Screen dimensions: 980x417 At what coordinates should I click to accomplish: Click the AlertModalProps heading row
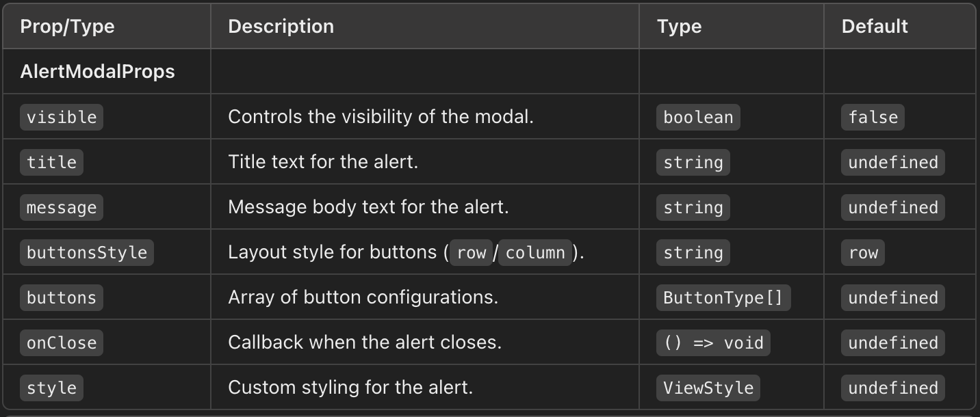point(489,71)
